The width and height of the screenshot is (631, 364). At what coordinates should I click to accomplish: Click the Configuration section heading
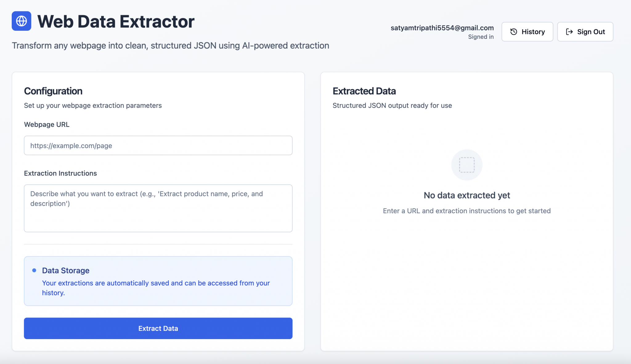pos(53,91)
